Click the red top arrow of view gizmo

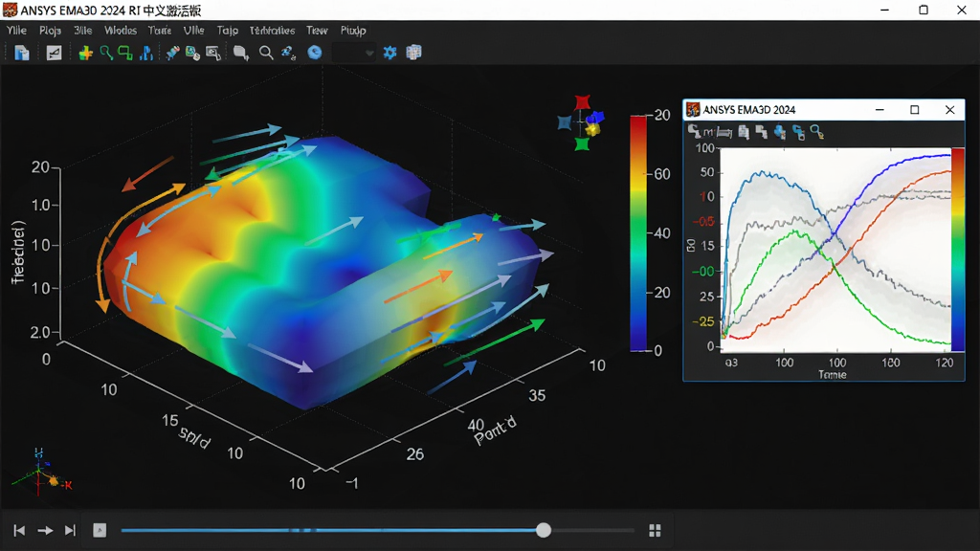coord(583,101)
